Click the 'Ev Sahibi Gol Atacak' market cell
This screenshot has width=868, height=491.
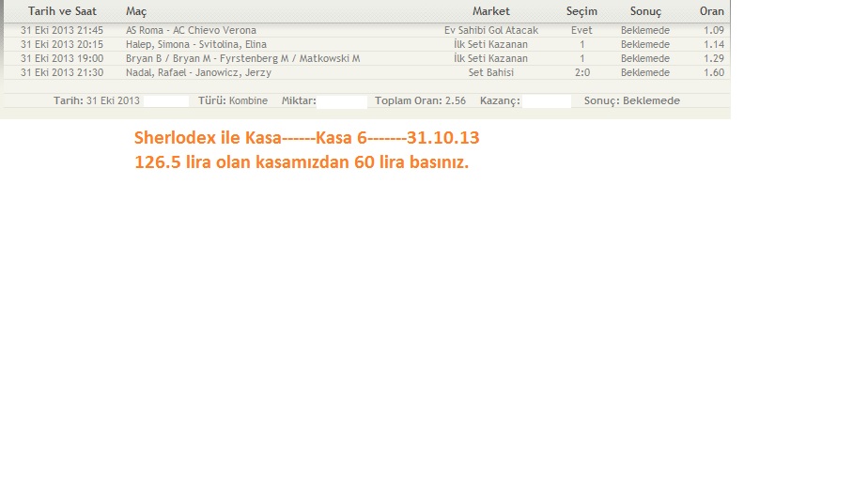click(x=491, y=30)
